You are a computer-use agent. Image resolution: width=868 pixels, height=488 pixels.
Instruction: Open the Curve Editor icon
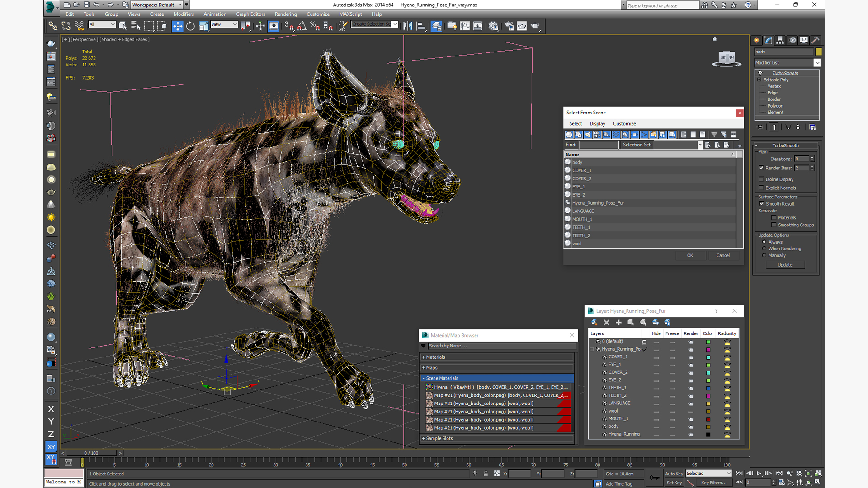[x=465, y=26]
